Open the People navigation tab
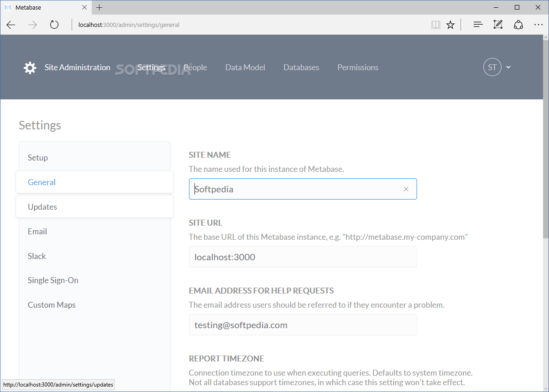The image size is (549, 392). point(195,67)
